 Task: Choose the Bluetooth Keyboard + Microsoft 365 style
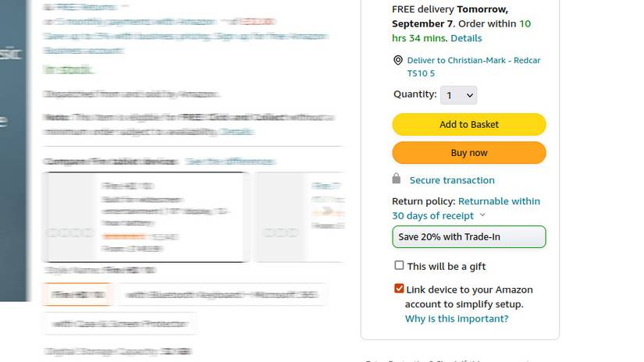[x=222, y=294]
